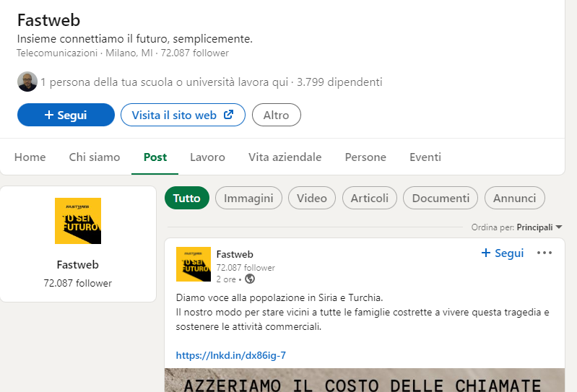The width and height of the screenshot is (577, 392).
Task: Go to the Vita aziendale tab
Action: pyautogui.click(x=285, y=157)
